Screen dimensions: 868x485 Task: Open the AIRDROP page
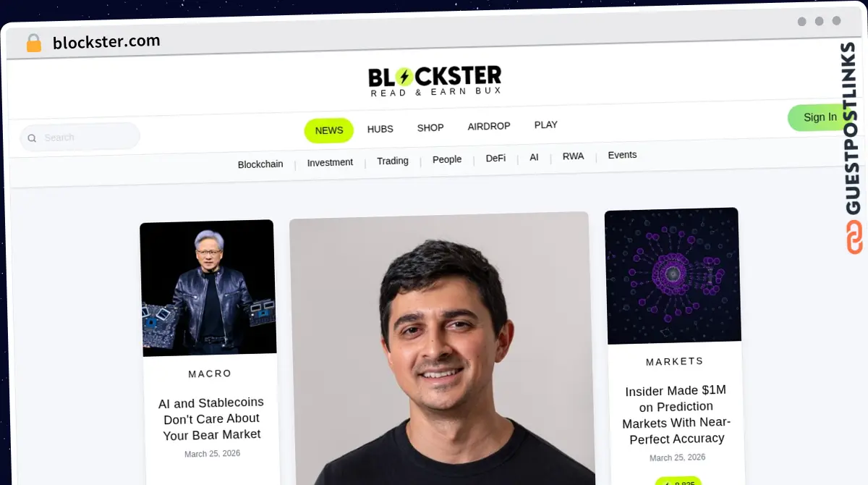(x=489, y=126)
